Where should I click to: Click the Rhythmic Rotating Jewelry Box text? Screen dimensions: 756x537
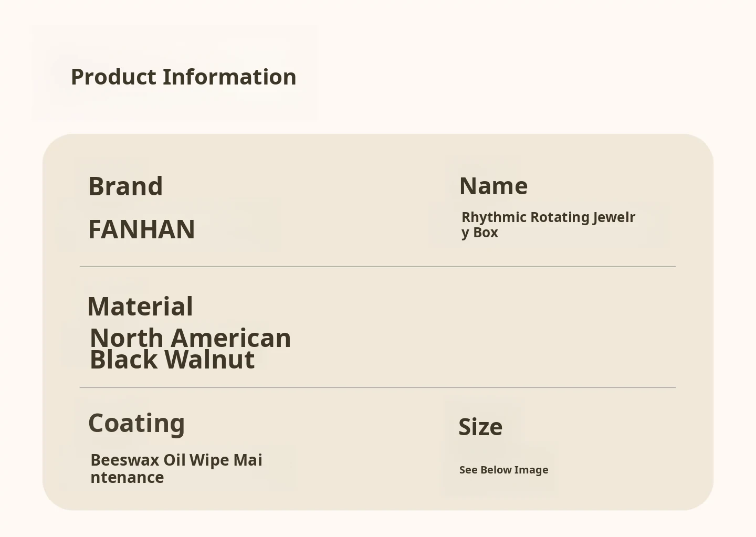click(548, 224)
